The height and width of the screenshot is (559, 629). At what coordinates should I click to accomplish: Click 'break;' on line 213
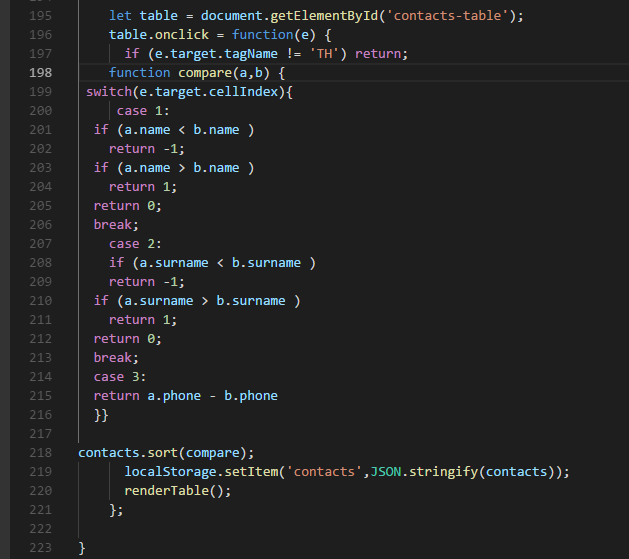click(116, 358)
